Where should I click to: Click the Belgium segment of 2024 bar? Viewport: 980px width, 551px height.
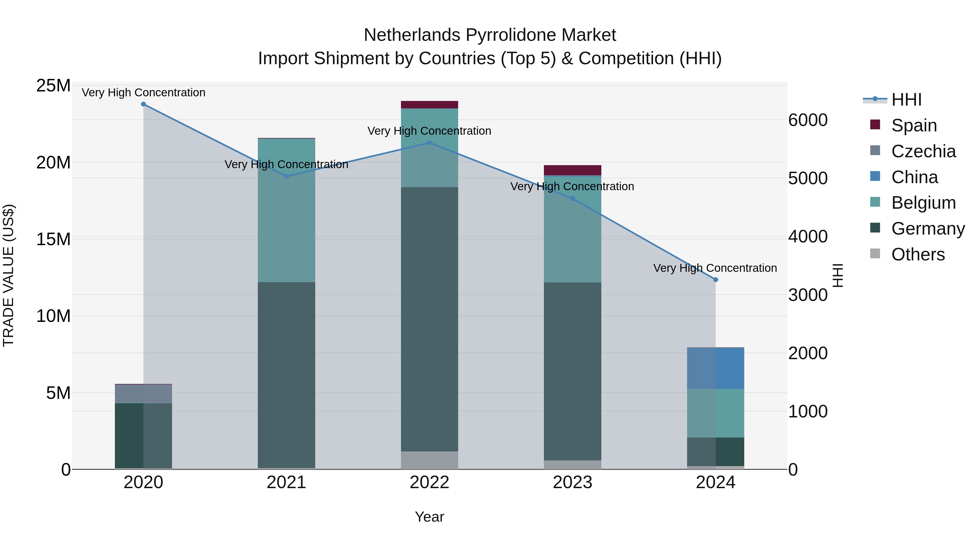pos(716,413)
